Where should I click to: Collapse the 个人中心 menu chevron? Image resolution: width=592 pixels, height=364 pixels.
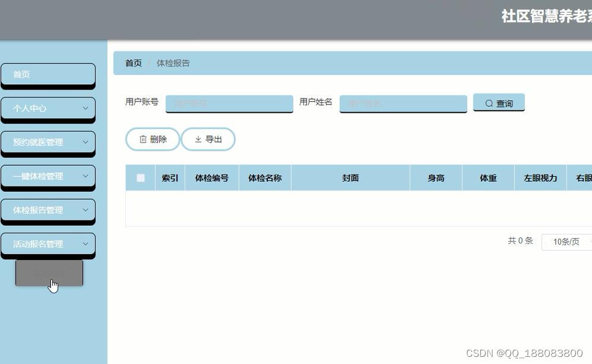pos(85,109)
